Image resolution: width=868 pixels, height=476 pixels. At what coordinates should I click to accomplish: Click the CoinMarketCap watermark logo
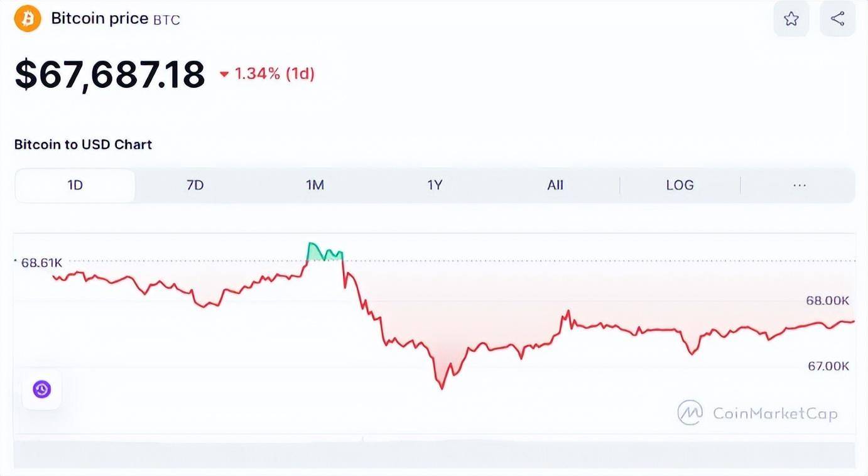pyautogui.click(x=757, y=413)
